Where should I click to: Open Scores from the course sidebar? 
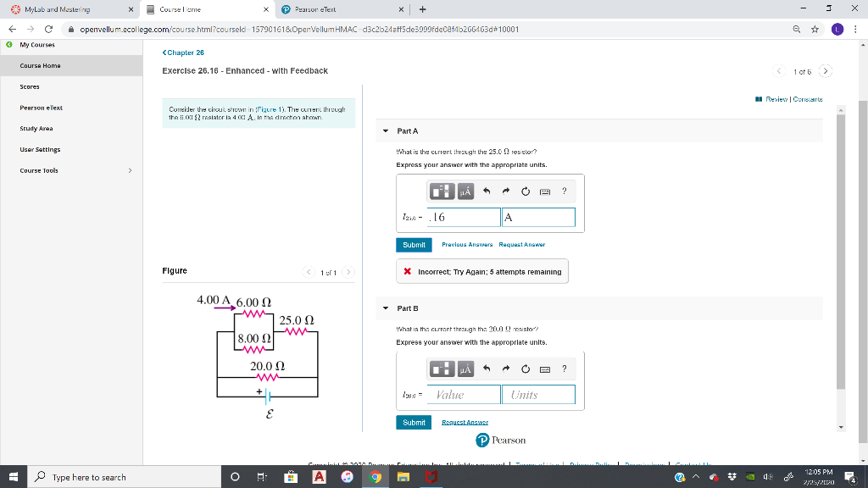(29, 86)
